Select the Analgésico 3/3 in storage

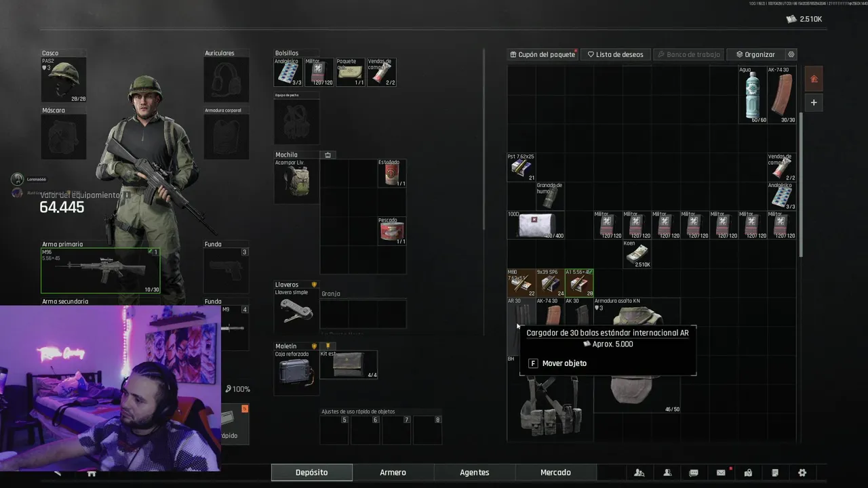click(x=782, y=196)
